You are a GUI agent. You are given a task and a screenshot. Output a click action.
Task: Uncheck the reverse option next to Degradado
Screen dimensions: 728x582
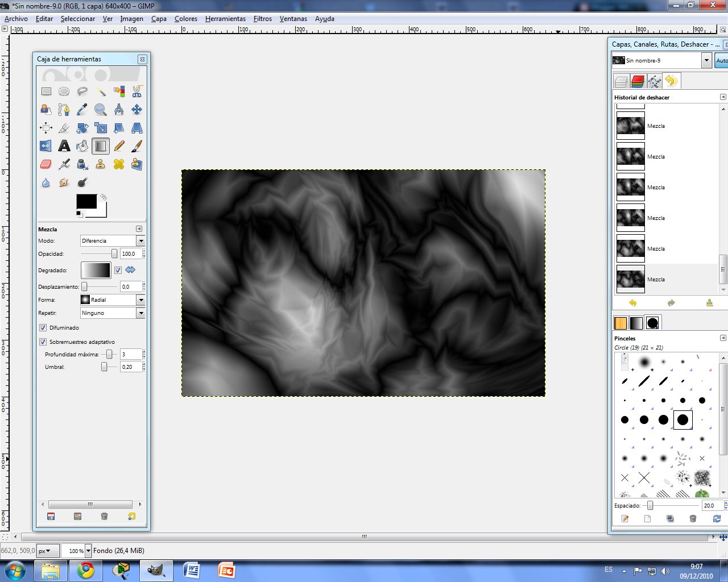pyautogui.click(x=118, y=270)
